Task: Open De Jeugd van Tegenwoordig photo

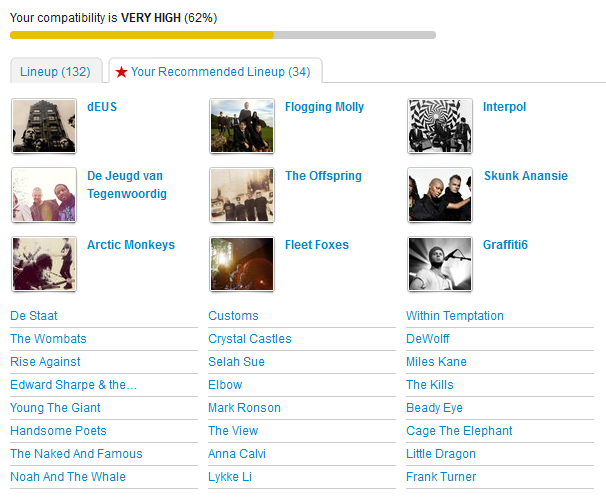Action: tap(44, 195)
